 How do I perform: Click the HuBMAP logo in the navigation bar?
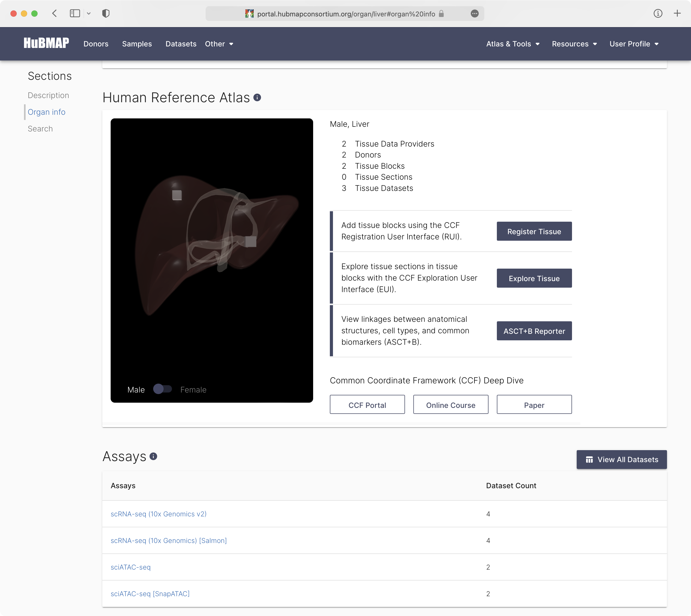[46, 43]
